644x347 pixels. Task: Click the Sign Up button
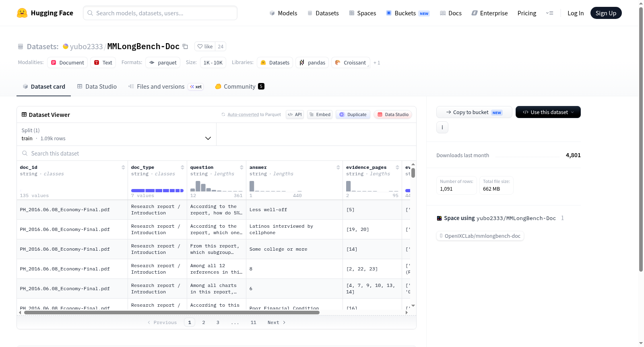[x=606, y=13]
